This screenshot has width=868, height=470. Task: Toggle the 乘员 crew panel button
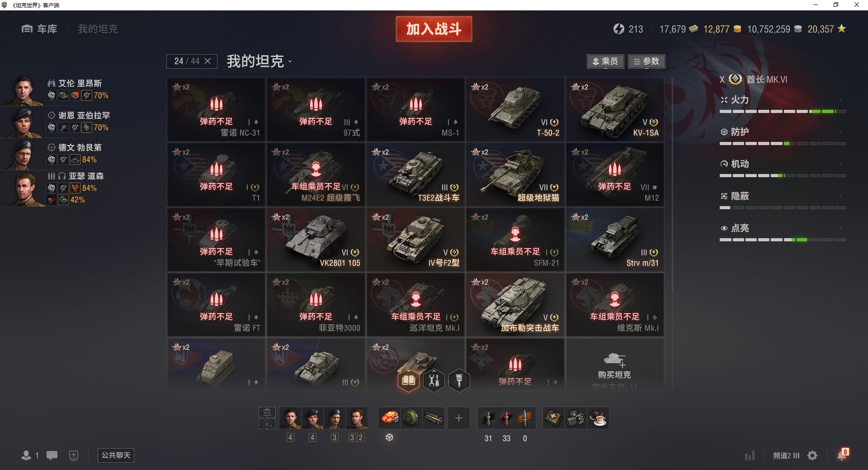click(605, 61)
